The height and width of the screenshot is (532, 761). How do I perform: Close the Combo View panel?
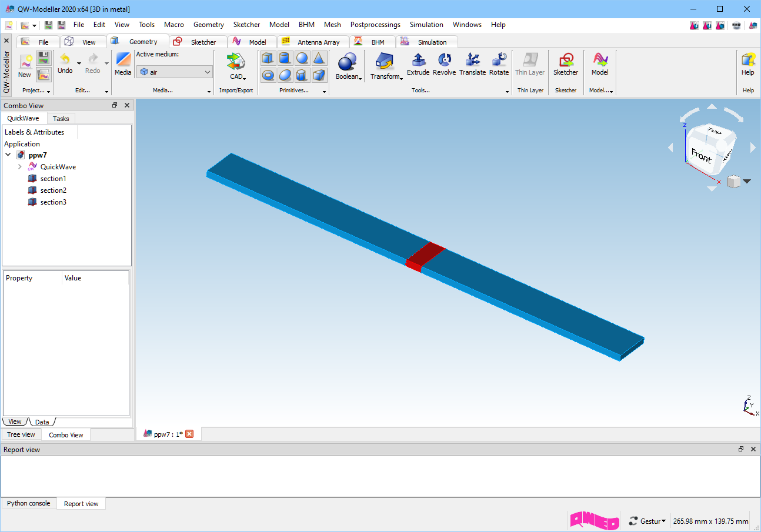[127, 105]
